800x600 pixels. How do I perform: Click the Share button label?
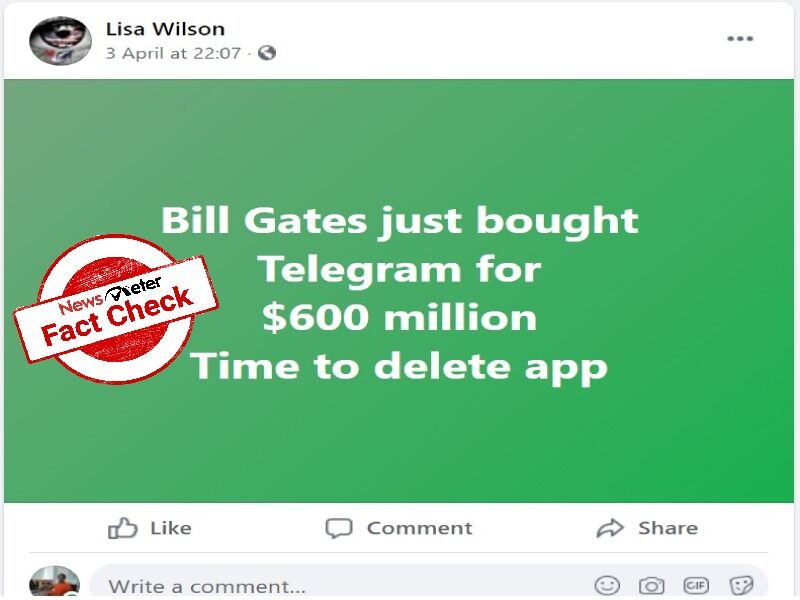pos(668,528)
